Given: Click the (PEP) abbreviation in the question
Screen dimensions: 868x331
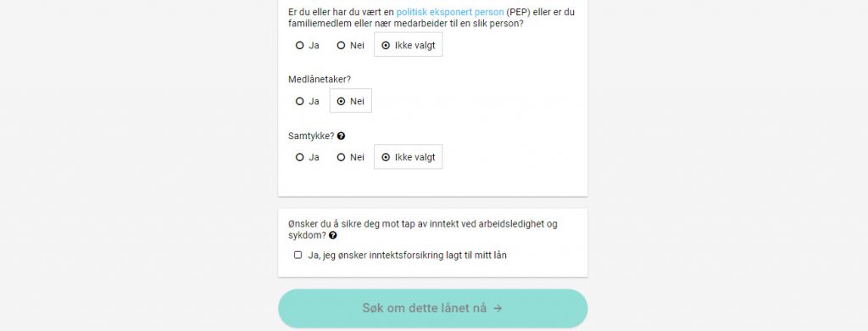Looking at the screenshot, I should [519, 12].
